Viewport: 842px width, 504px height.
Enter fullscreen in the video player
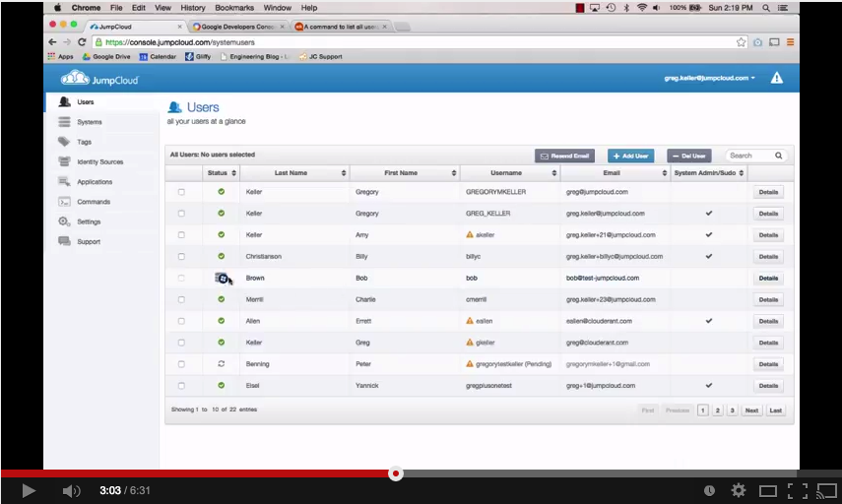tap(798, 490)
